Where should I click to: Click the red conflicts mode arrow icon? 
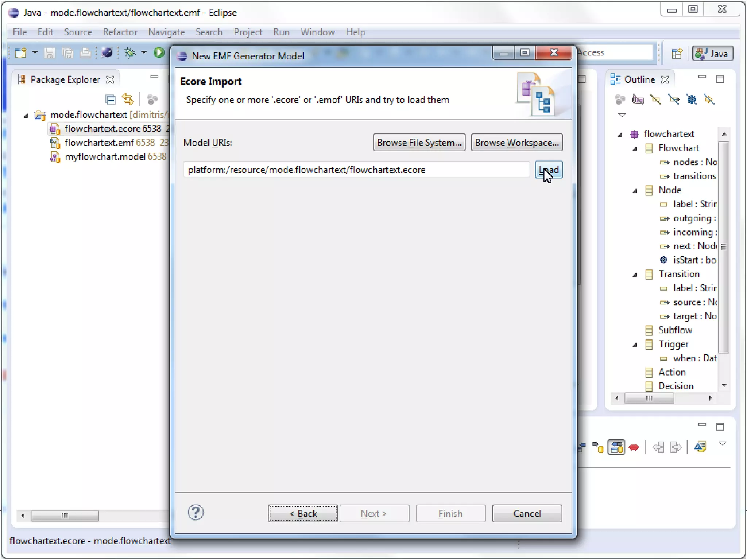634,447
